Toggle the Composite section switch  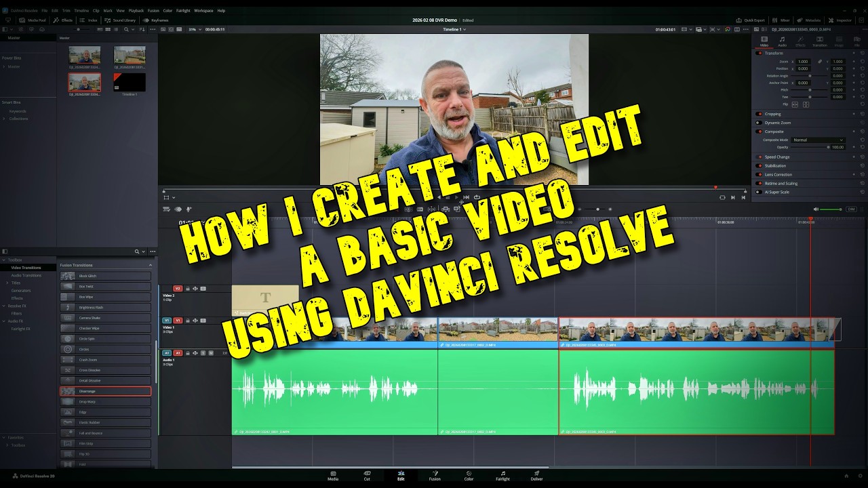pyautogui.click(x=759, y=131)
